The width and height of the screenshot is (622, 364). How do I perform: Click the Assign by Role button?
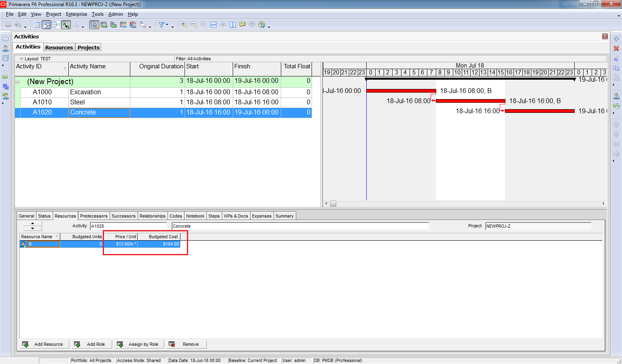pyautogui.click(x=140, y=344)
